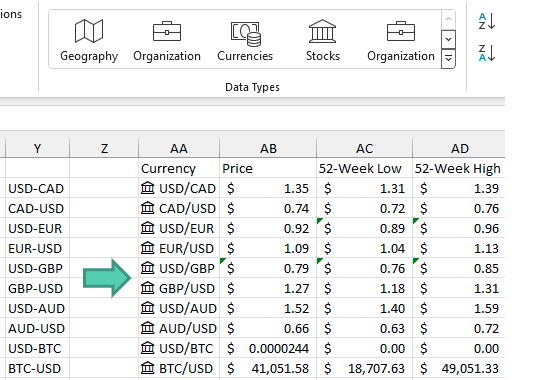Image resolution: width=542 pixels, height=380 pixels.
Task: Click the bank icon in EUR/USD cell
Action: pos(148,248)
